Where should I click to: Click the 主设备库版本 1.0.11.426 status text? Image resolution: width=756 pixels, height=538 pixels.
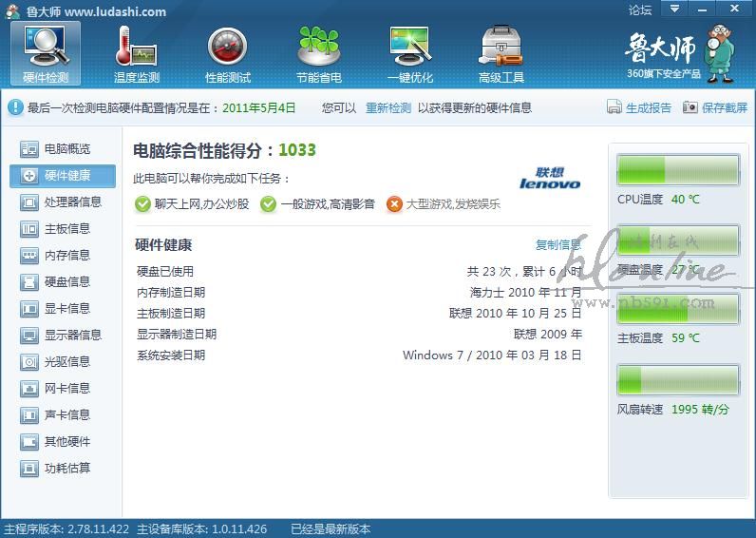point(201,529)
